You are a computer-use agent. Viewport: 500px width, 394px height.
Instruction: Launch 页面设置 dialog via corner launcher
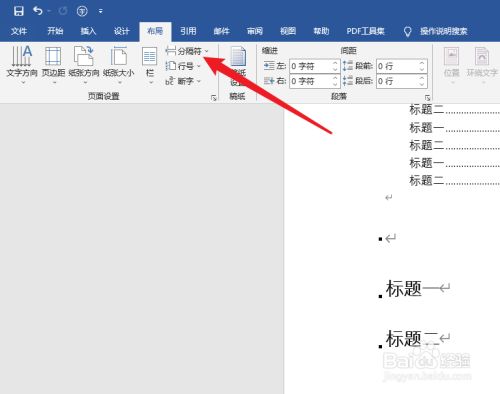point(213,98)
